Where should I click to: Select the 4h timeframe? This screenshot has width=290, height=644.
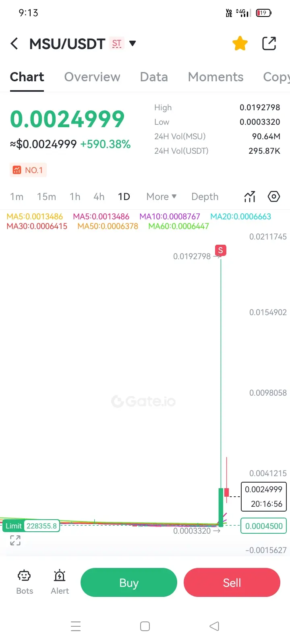99,196
